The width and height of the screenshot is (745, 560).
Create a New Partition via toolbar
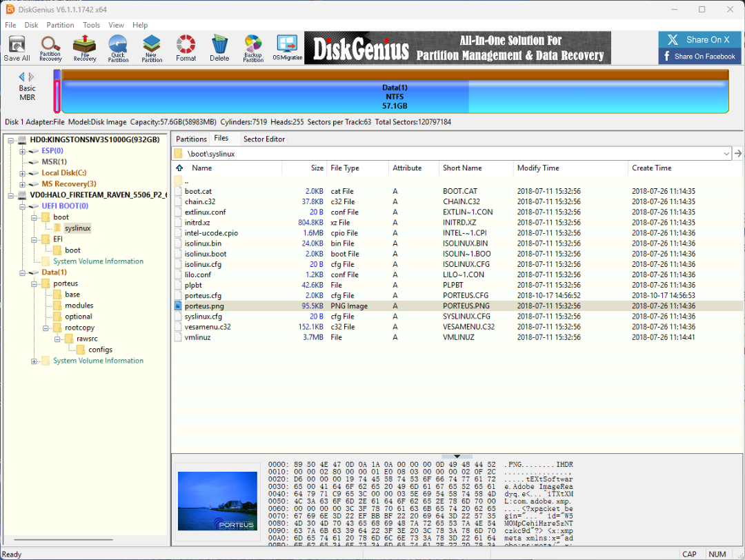[x=152, y=48]
